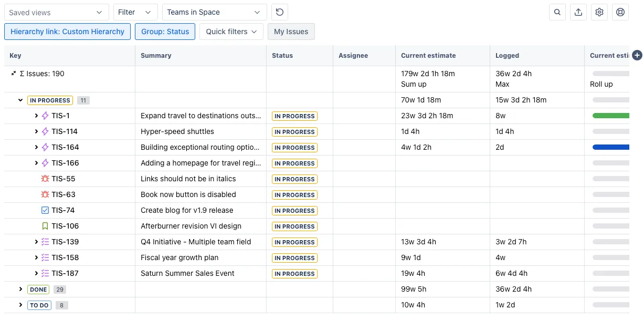The image size is (644, 320).
Task: Expand the TIS-1 row
Action: [36, 116]
